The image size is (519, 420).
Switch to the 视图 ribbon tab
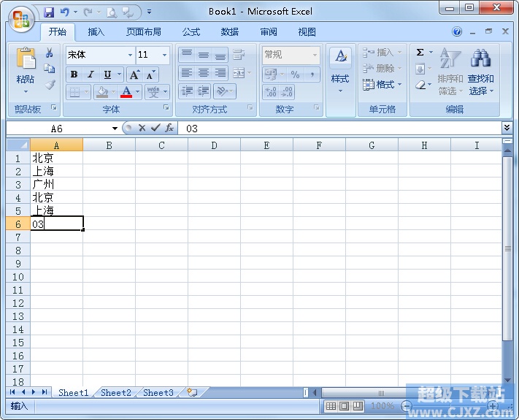click(x=307, y=32)
